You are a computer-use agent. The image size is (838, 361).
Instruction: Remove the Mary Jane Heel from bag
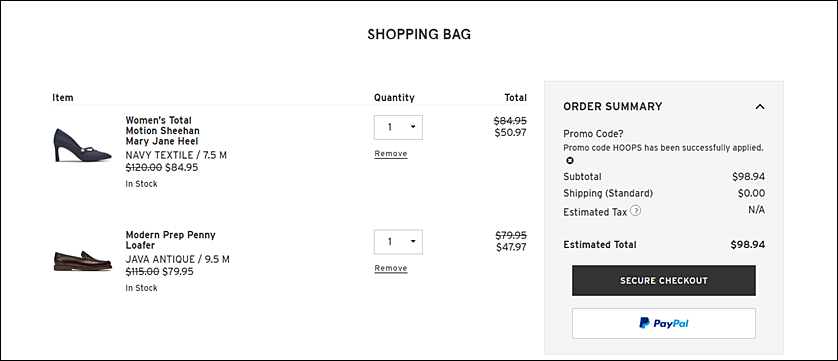click(391, 154)
